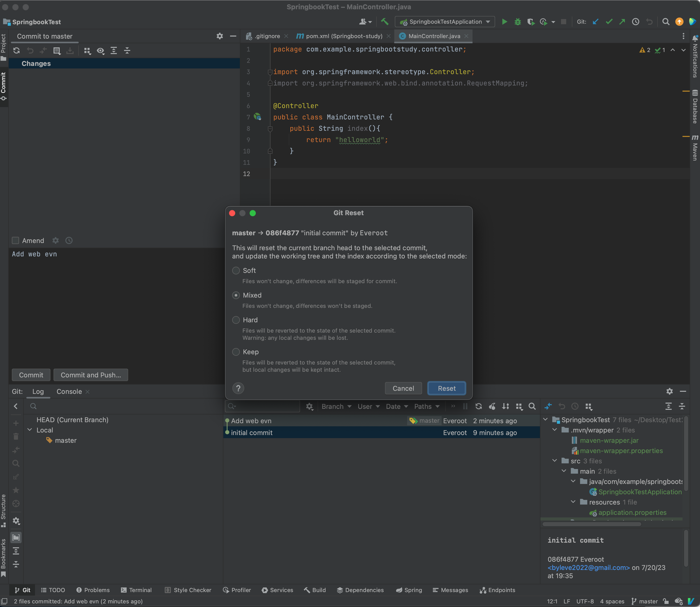This screenshot has height=607, width=700.
Task: Choose the Hard reset option
Action: pos(236,320)
